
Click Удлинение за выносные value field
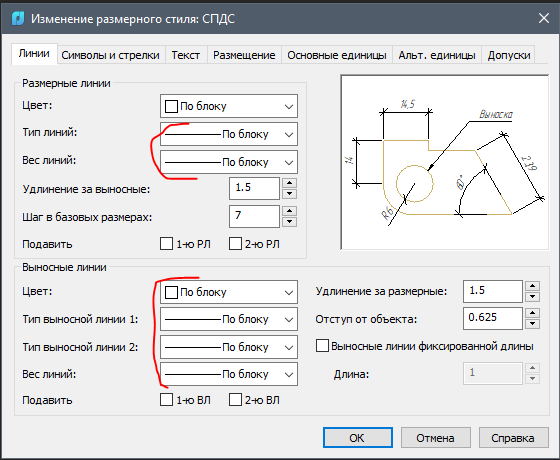tap(254, 188)
